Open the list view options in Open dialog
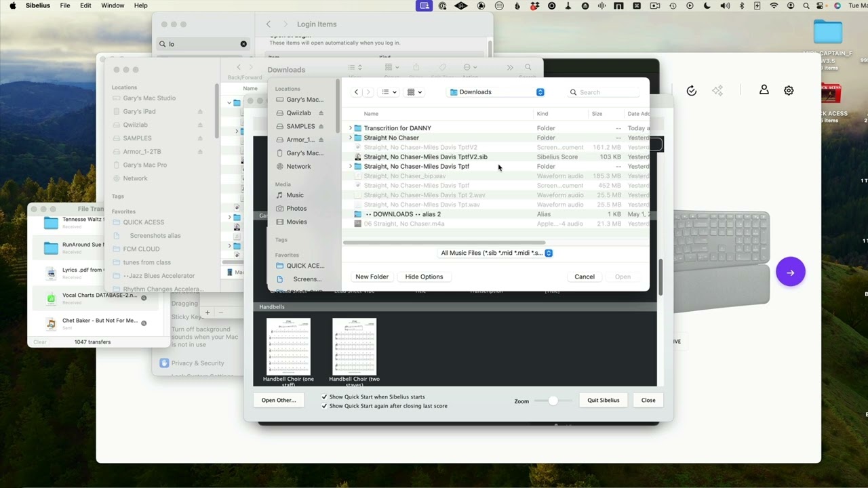This screenshot has height=488, width=868. (388, 92)
